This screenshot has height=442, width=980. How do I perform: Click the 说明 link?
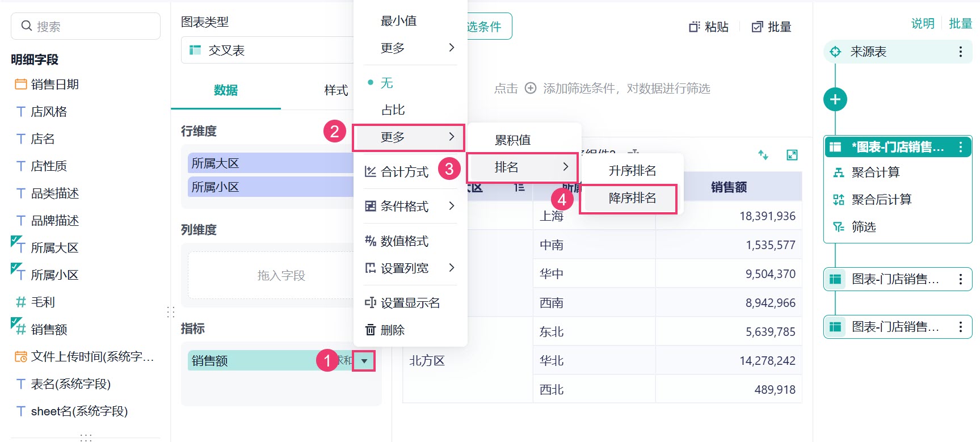pos(923,23)
